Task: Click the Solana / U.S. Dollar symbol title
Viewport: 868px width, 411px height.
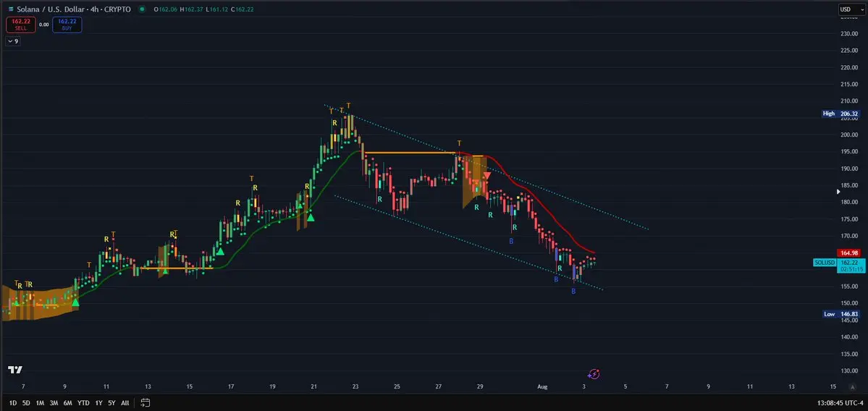Action: click(73, 9)
